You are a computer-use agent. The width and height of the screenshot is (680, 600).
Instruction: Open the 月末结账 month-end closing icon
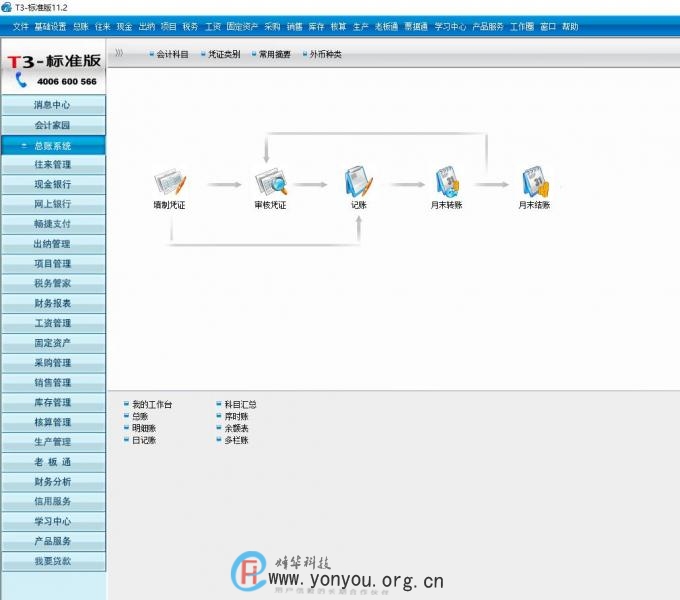click(x=535, y=181)
